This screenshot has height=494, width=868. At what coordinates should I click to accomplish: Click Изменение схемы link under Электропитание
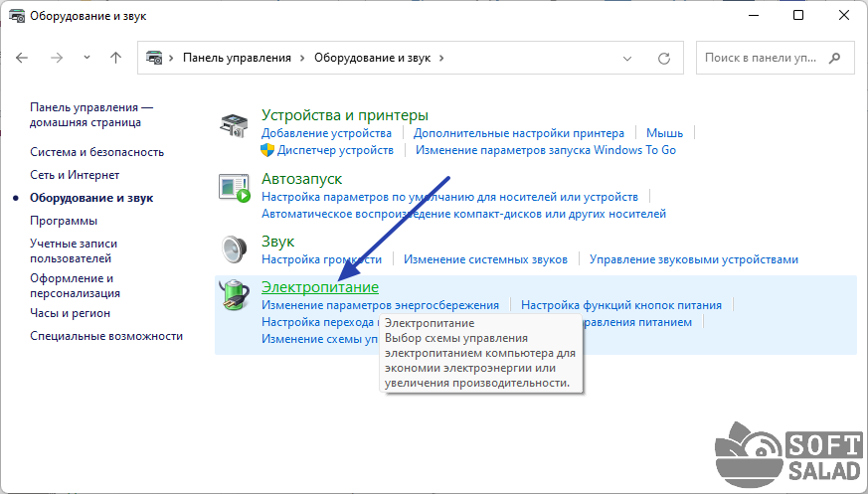[x=320, y=339]
